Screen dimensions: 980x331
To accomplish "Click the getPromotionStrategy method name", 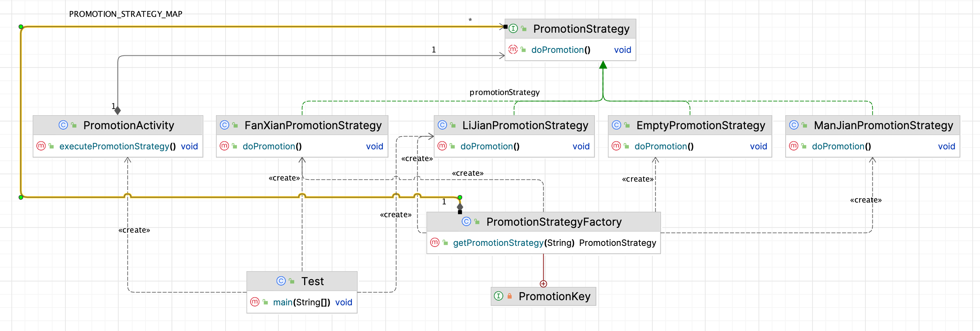I will [x=498, y=243].
